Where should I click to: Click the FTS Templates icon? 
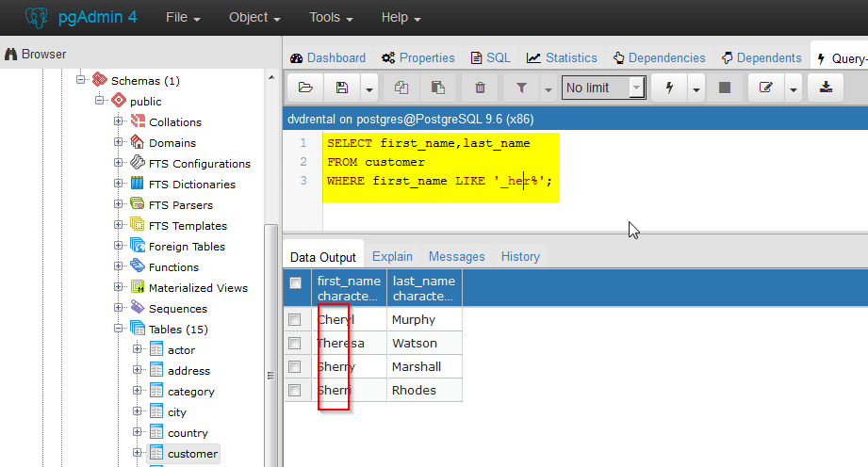(x=138, y=225)
